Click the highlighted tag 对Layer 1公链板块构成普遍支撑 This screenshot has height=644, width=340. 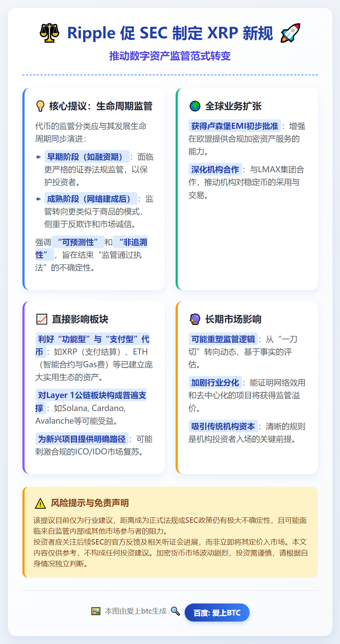[x=91, y=402]
